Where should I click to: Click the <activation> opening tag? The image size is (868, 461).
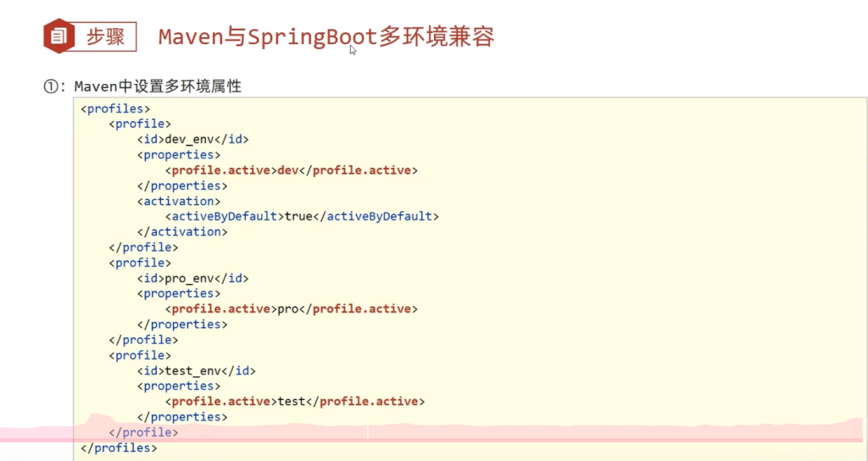[179, 201]
